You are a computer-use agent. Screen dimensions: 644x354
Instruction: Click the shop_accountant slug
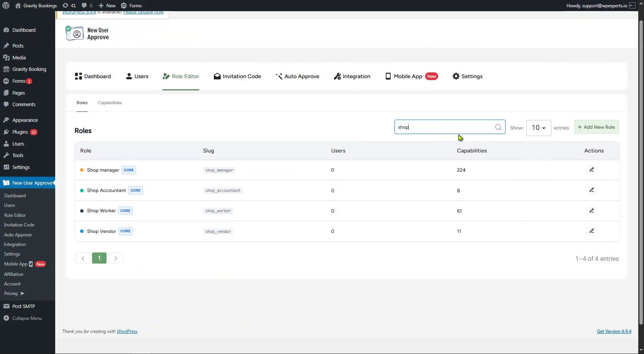pyautogui.click(x=223, y=190)
